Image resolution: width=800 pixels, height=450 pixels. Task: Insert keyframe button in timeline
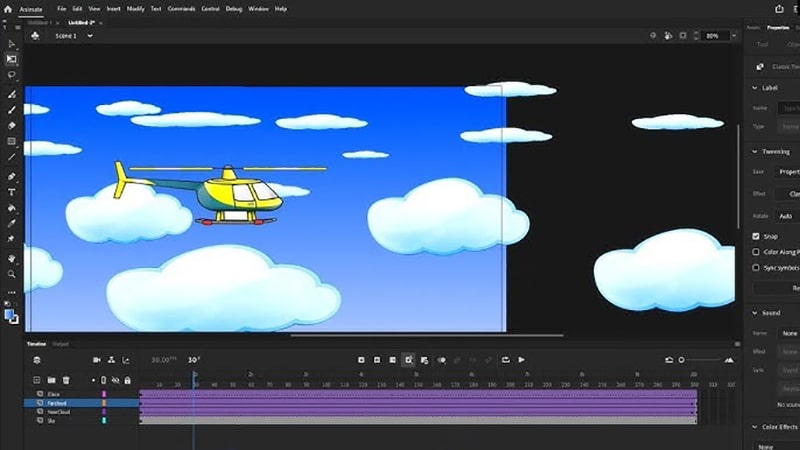coord(361,360)
